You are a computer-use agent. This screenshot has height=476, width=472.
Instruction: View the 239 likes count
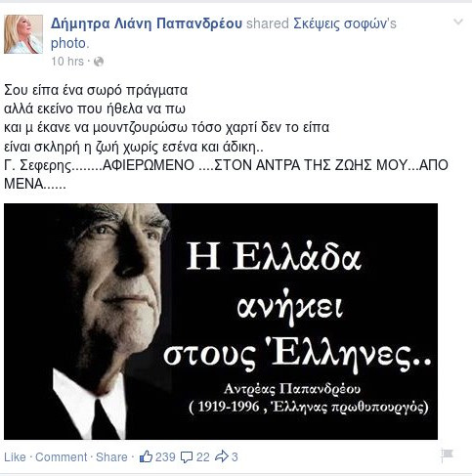(x=165, y=456)
